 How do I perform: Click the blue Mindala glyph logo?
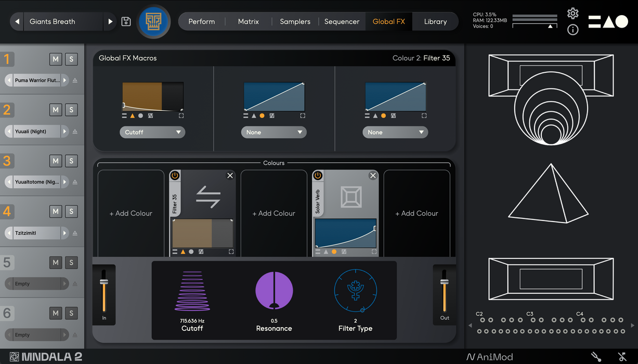coord(154,21)
